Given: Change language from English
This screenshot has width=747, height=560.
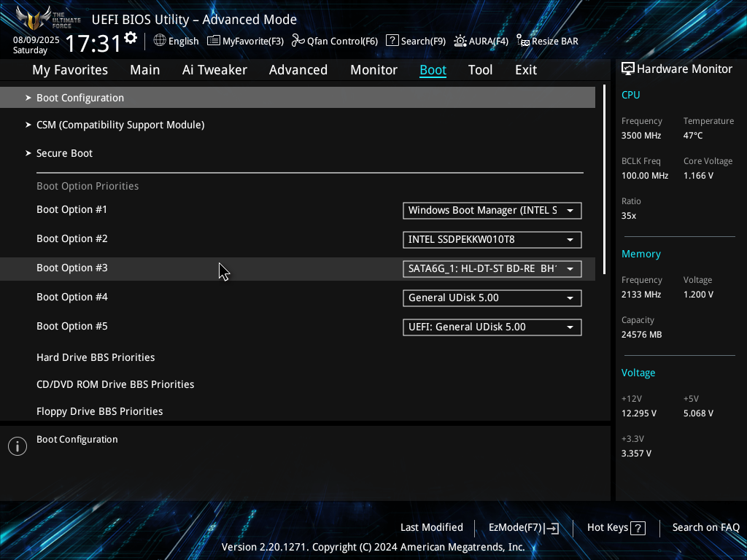Looking at the screenshot, I should coord(183,41).
